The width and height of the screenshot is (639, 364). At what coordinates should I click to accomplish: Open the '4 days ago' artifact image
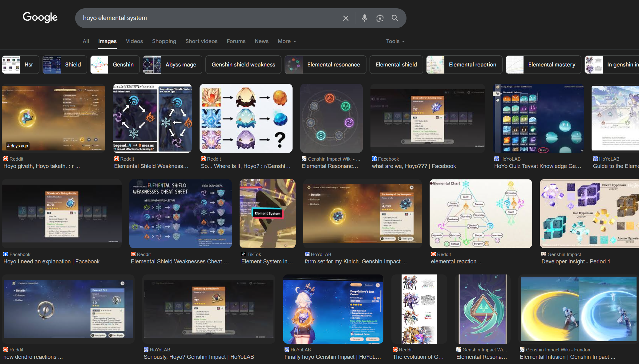[x=54, y=118]
